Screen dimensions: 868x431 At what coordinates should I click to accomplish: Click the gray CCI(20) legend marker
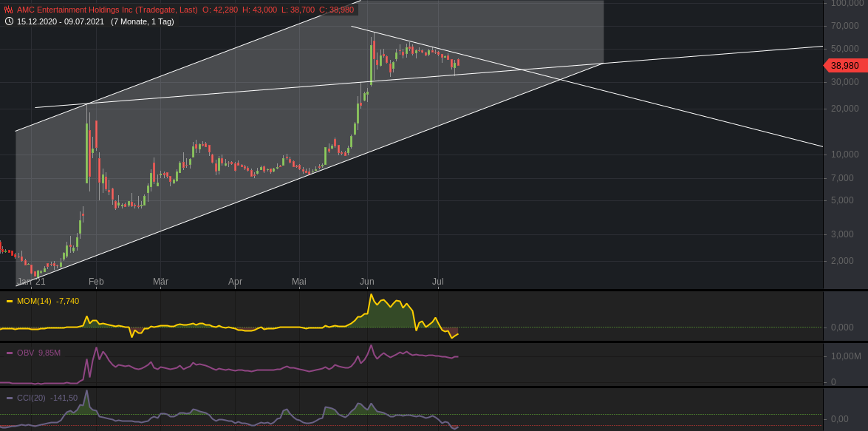point(9,397)
